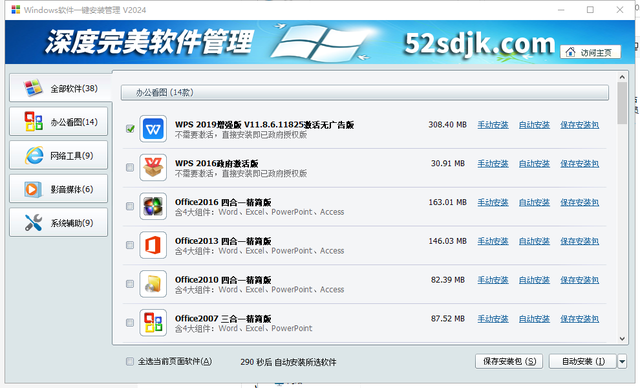Click 自动安装 link for Office2013
This screenshot has height=388, width=640.
[x=534, y=241]
